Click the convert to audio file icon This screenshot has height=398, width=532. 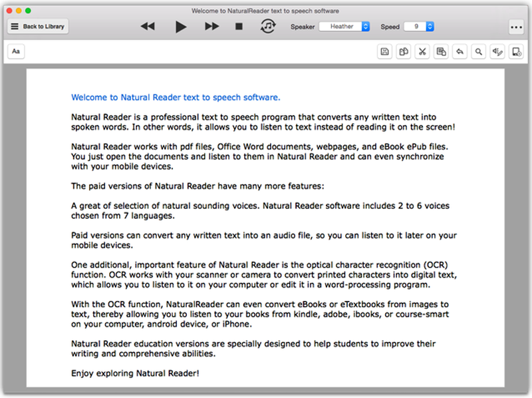point(516,51)
